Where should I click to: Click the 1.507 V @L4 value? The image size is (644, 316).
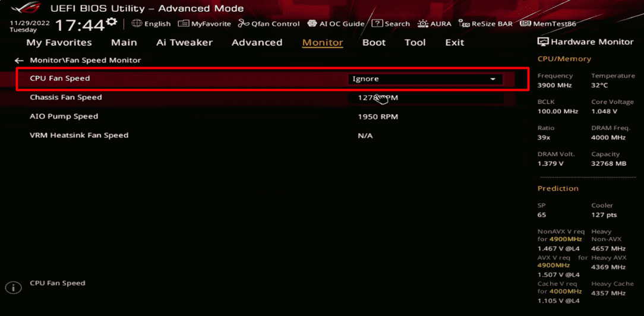558,274
